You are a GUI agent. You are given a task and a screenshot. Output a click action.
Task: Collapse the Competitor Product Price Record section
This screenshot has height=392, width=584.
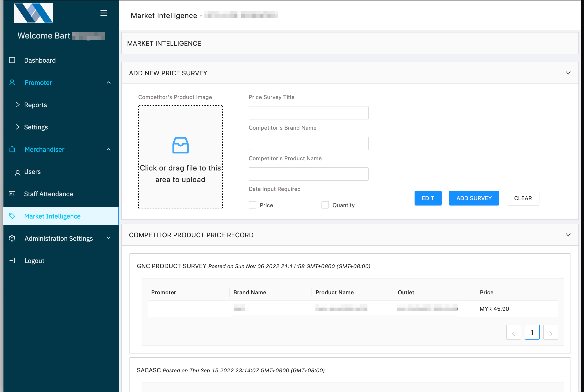(568, 235)
